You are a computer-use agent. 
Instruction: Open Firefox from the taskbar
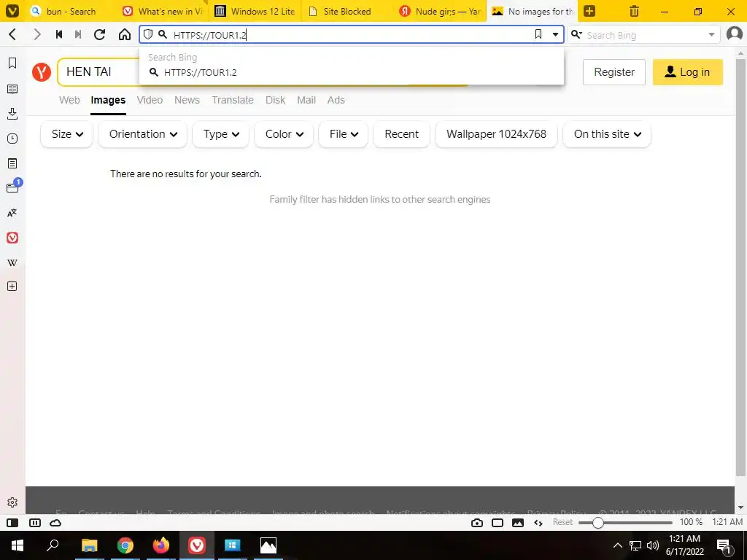(161, 545)
